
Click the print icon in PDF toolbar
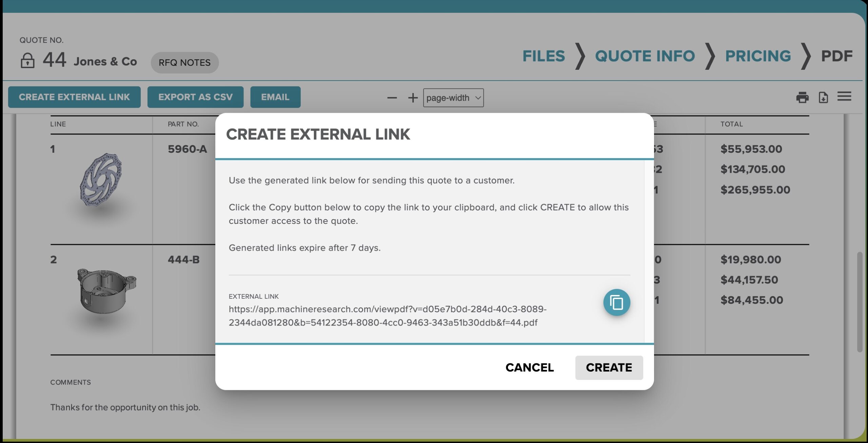coord(802,98)
